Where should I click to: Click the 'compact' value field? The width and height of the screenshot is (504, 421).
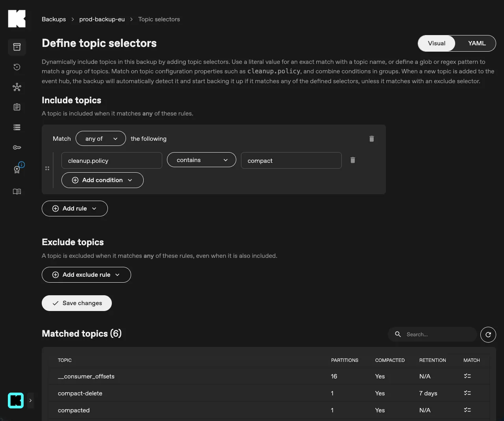291,160
